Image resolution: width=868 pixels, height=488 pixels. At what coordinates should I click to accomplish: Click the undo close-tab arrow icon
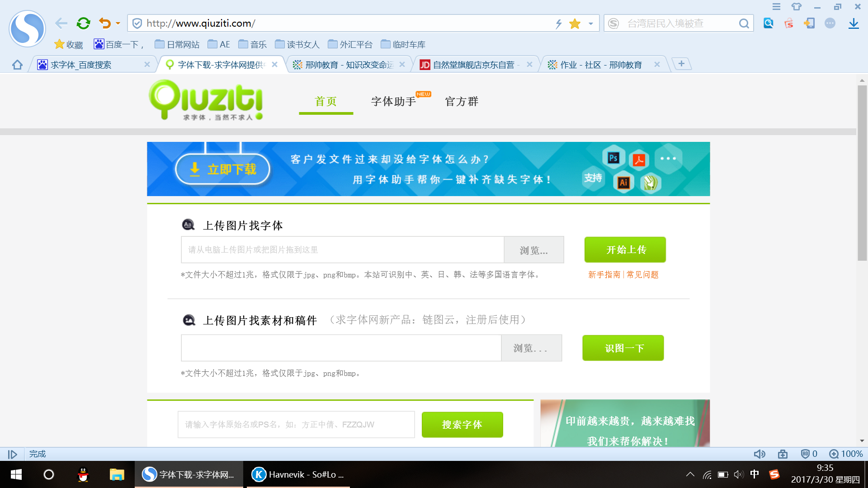tap(105, 23)
